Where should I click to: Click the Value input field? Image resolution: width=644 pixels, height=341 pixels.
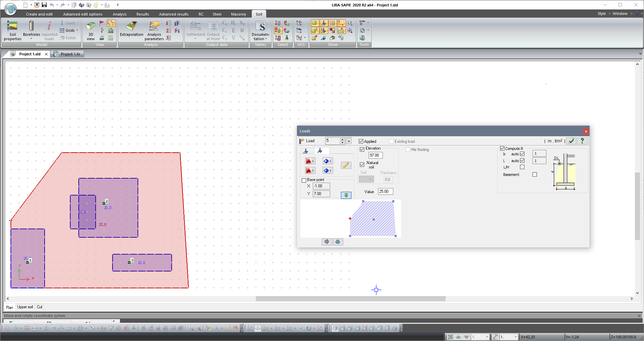click(x=385, y=191)
